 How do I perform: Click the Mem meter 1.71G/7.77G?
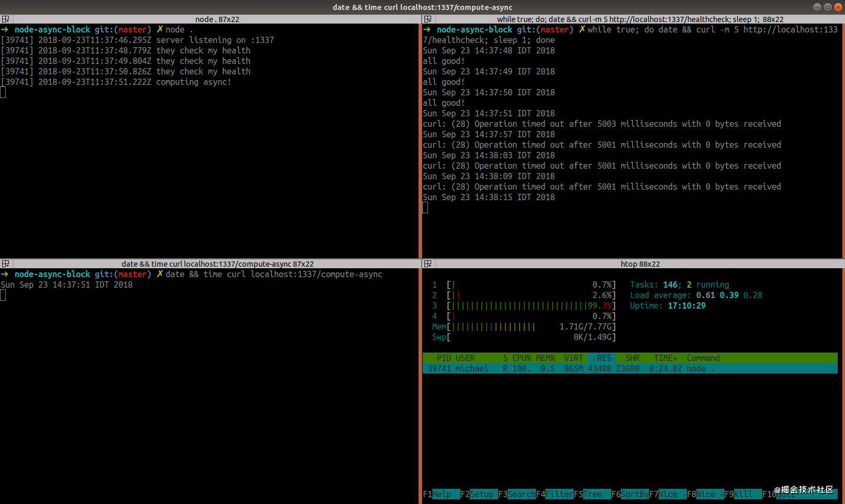[x=524, y=326]
